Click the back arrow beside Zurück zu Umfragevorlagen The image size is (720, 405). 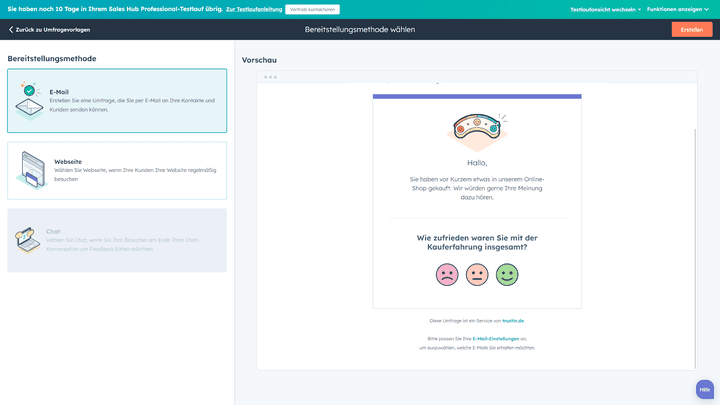(11, 30)
